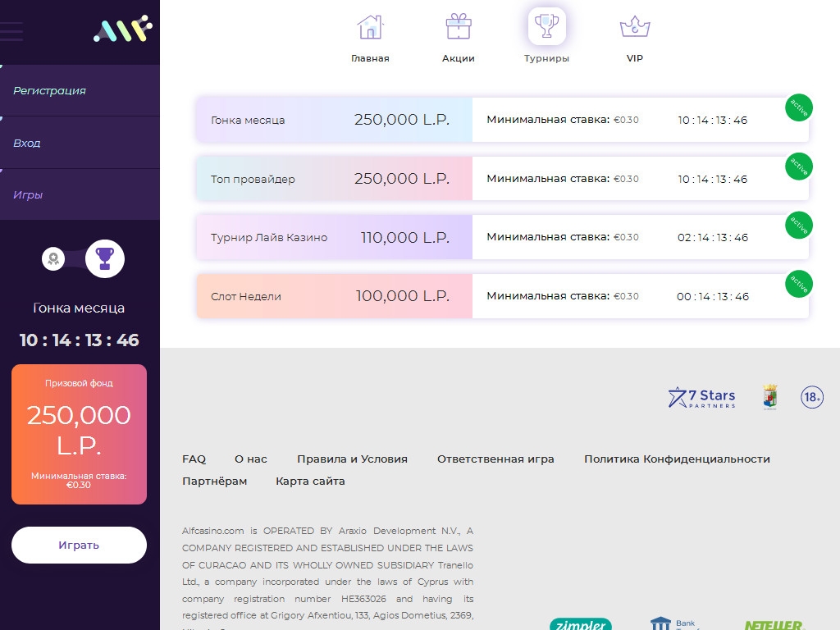Click the 18+ age restriction badge

tap(811, 398)
